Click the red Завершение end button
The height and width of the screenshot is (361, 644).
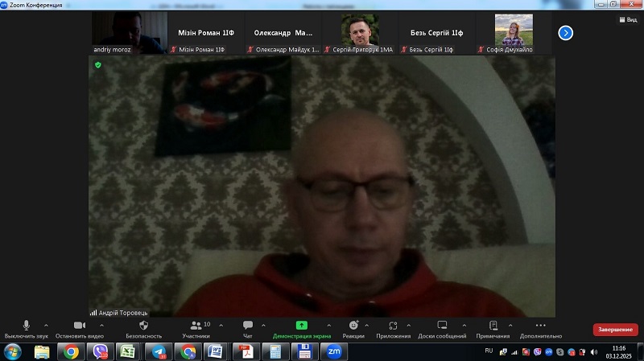[x=615, y=330]
